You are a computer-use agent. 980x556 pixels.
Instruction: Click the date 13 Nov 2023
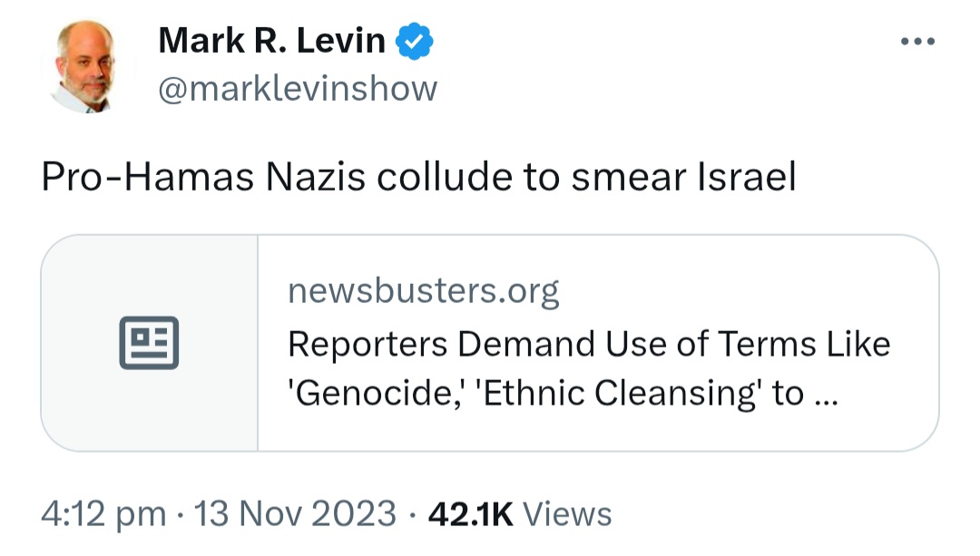pos(295,514)
